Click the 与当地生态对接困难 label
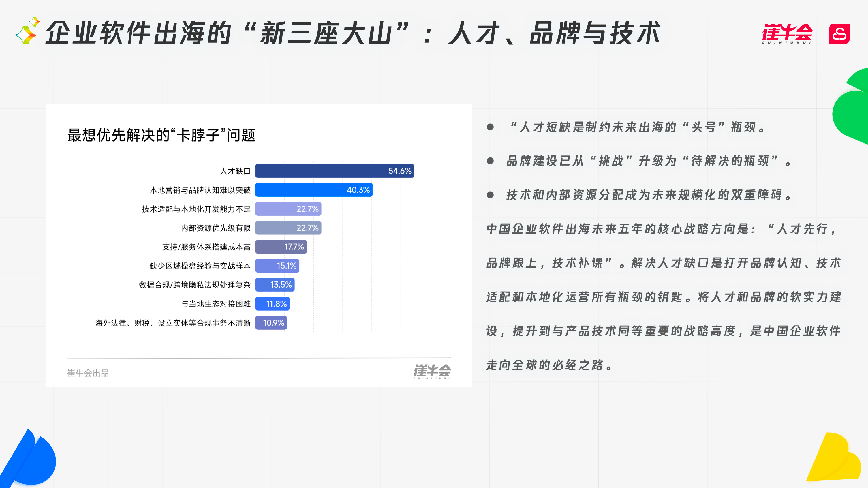The image size is (868, 488). (216, 304)
